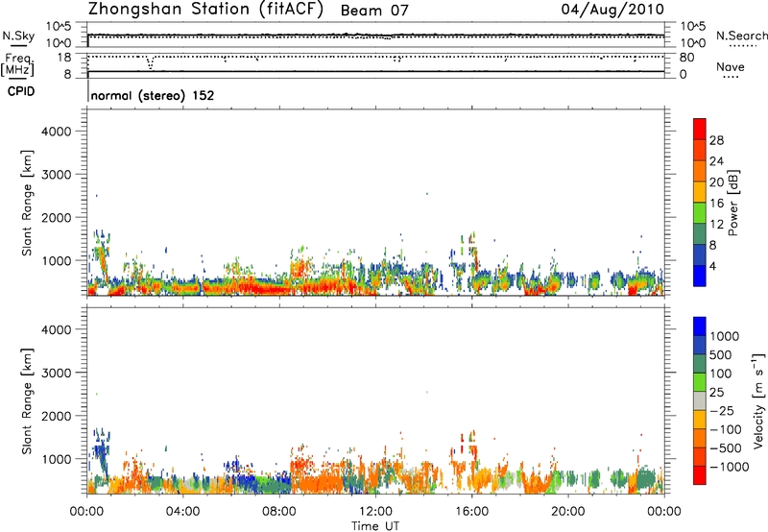This screenshot has width=768, height=532.
Task: Click the dotted line sample under 'N.Search'
Action: click(x=742, y=46)
